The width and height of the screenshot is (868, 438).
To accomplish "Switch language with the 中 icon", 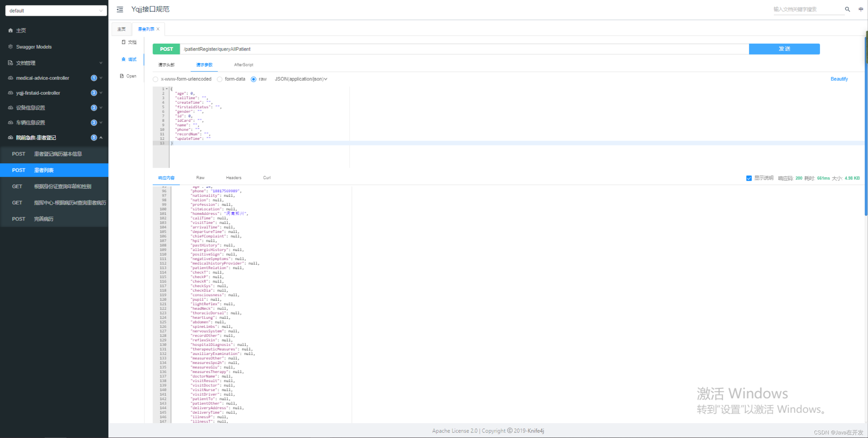I will [860, 9].
